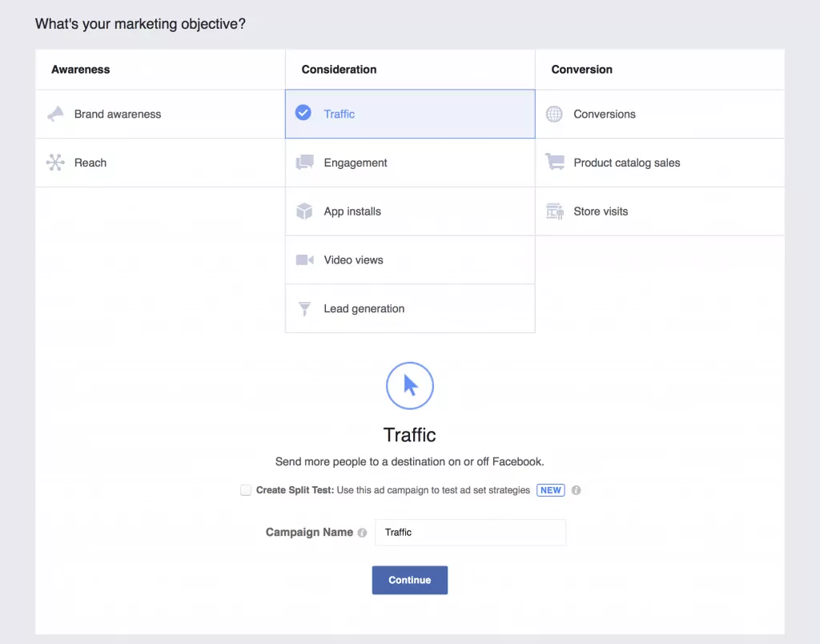Viewport: 820px width, 644px height.
Task: Click the Store visits storefront icon
Action: (554, 211)
